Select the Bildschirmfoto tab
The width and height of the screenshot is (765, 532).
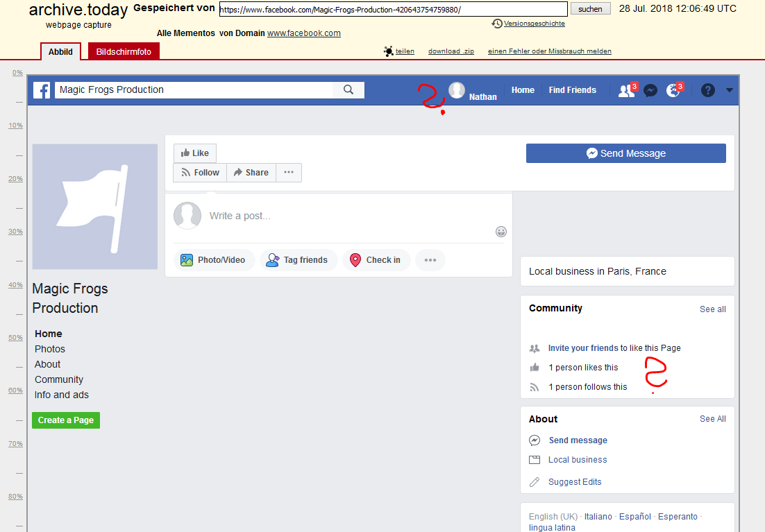[124, 52]
